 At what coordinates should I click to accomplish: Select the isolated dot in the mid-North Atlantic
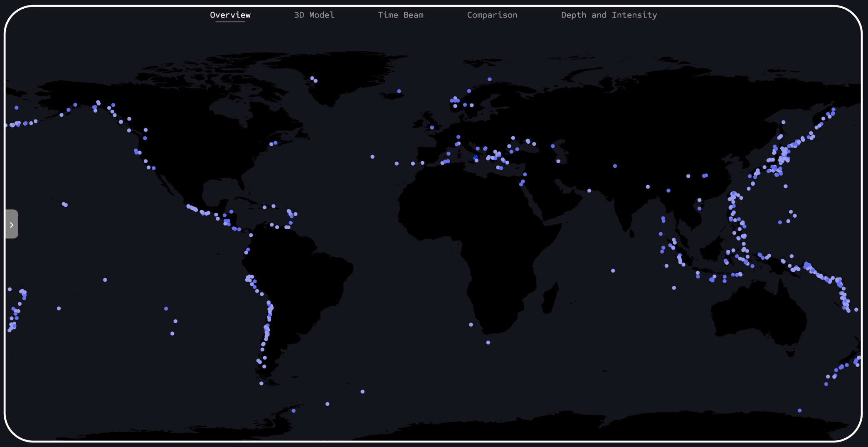[372, 157]
